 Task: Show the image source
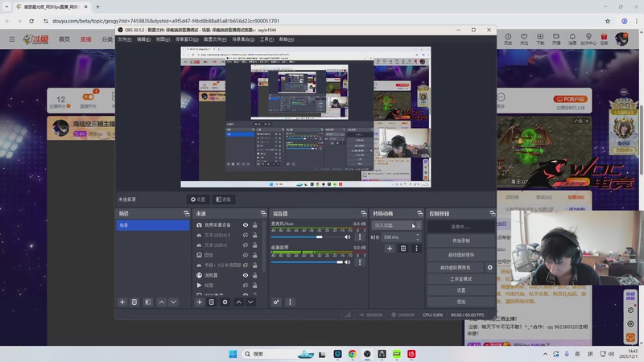(x=246, y=255)
